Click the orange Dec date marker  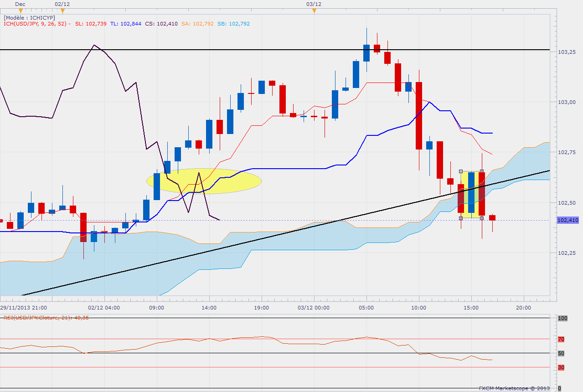point(21,10)
